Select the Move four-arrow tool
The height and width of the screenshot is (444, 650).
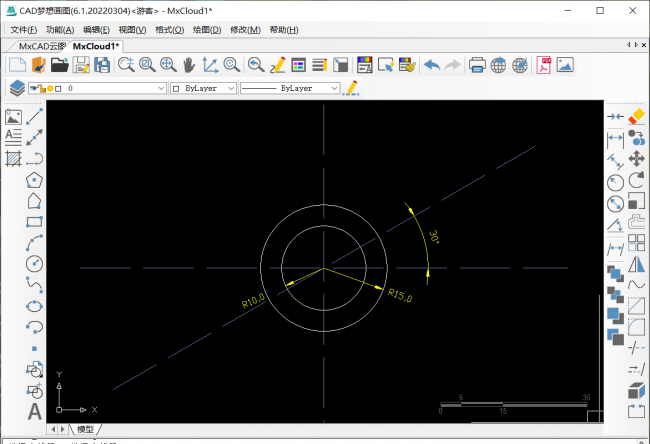pyautogui.click(x=636, y=158)
